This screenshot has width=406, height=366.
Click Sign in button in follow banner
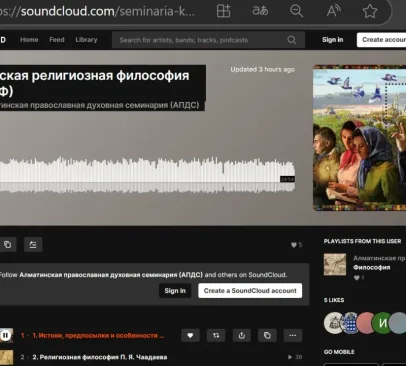(x=175, y=291)
